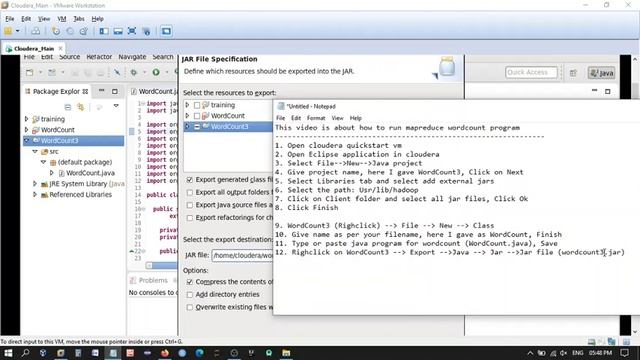Maximize the Package Explorer panel

point(115,91)
